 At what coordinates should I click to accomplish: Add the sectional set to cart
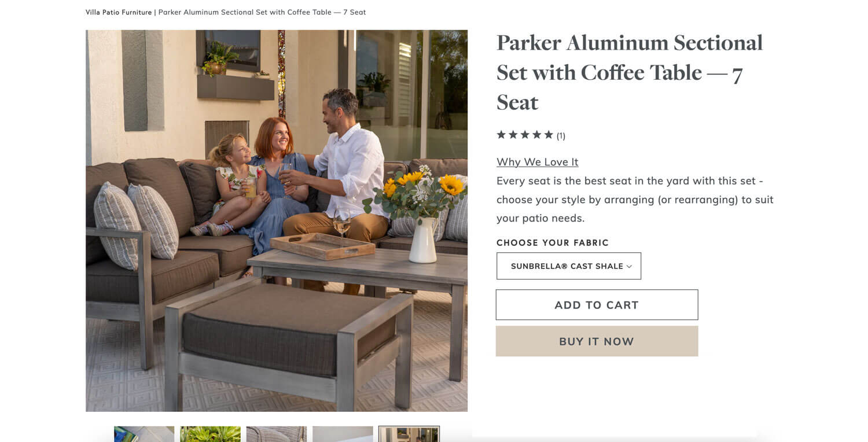(x=597, y=305)
